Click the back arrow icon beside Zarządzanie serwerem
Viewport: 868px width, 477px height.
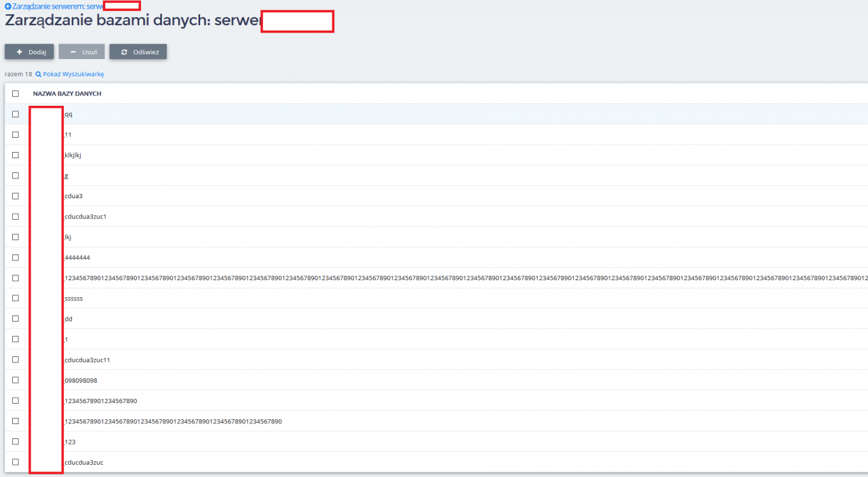8,5
